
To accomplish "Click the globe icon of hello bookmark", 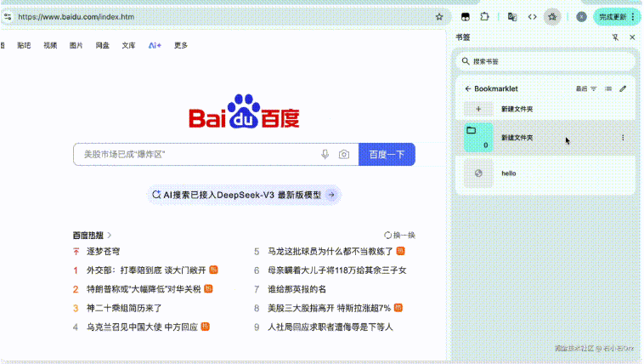I will tap(478, 173).
